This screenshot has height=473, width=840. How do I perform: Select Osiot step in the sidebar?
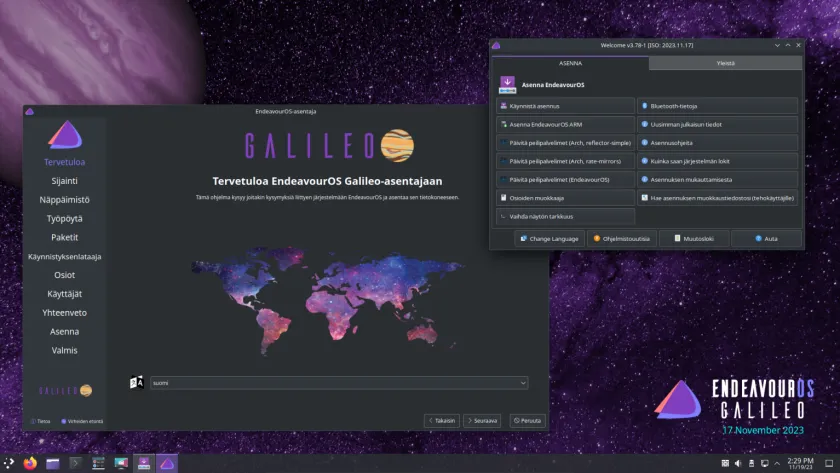(64, 275)
